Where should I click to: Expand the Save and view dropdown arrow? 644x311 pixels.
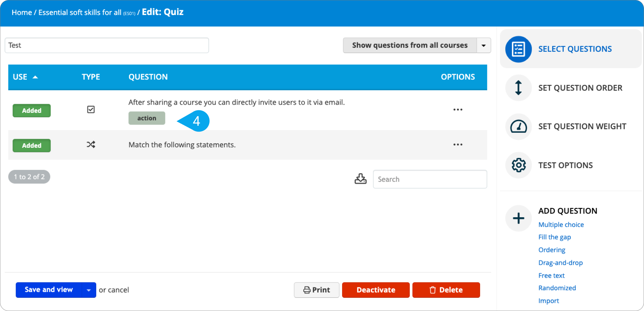(89, 290)
